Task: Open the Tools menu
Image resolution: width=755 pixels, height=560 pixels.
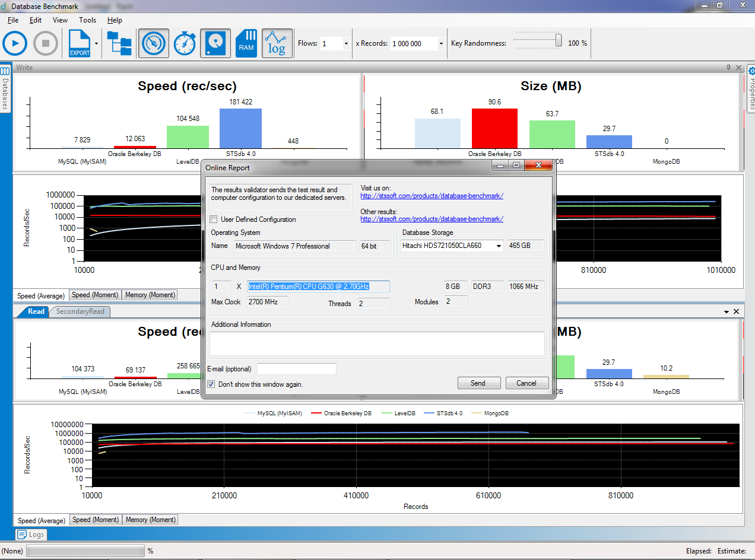Action: pos(87,20)
